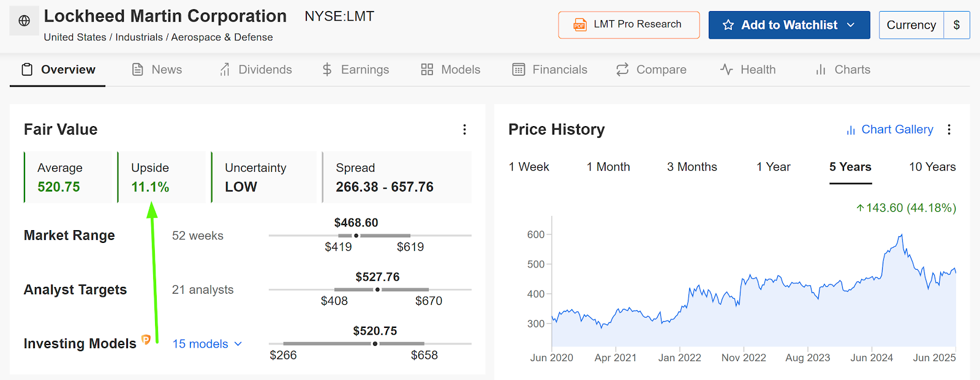Open the Health tab
Image resolution: width=980 pixels, height=380 pixels.
pyautogui.click(x=748, y=70)
